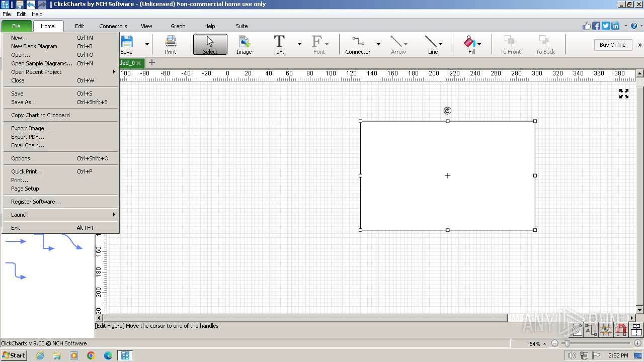Toggle the connector text label icon
Screen dimensions: 644x362
point(591,330)
